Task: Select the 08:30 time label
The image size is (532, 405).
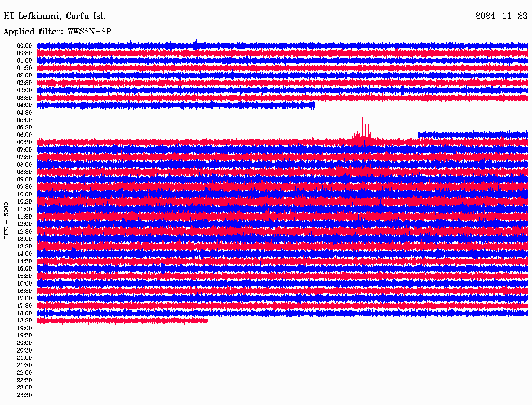Action: (x=24, y=172)
